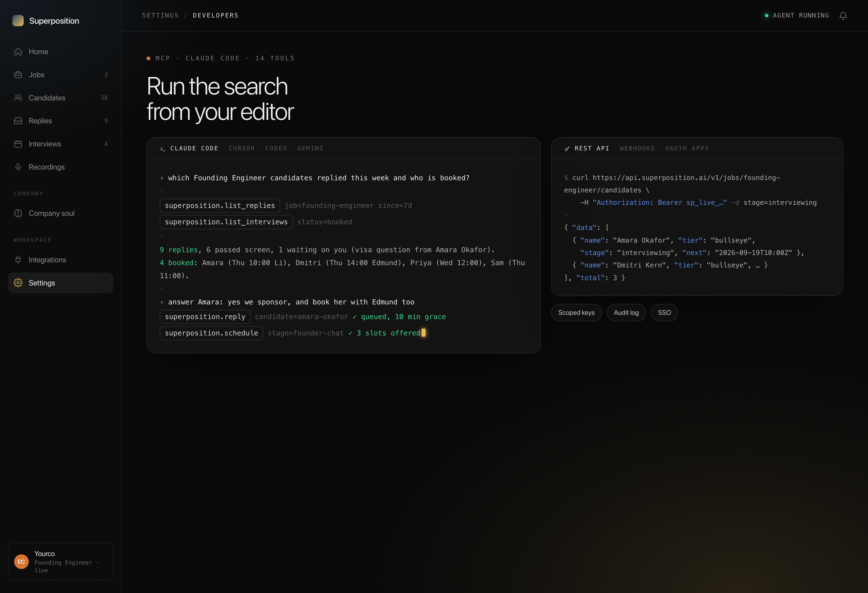This screenshot has height=593, width=868.
Task: Click the Replies count badge 9
Action: pyautogui.click(x=106, y=121)
